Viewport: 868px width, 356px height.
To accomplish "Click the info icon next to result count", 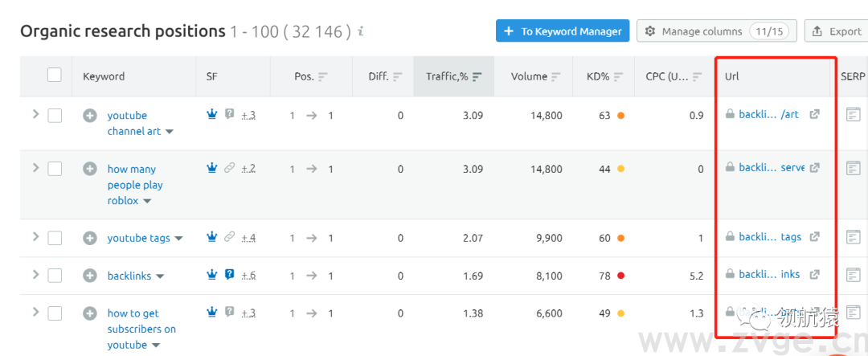I will [361, 32].
